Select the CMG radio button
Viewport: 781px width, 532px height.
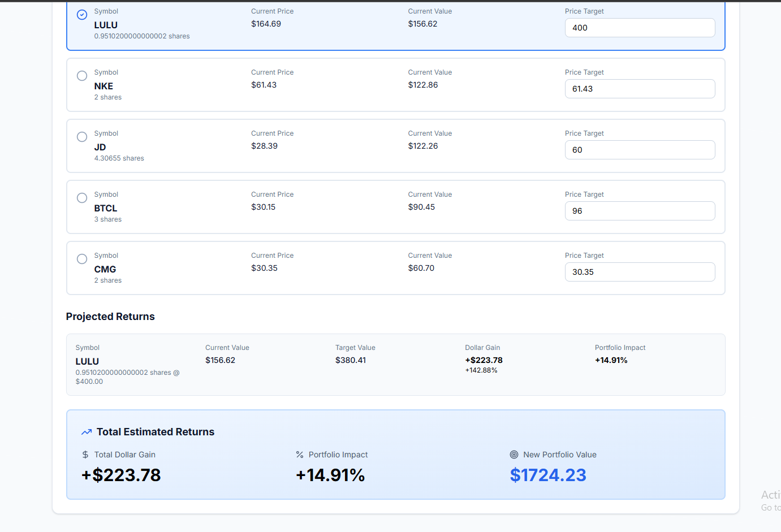coord(81,259)
